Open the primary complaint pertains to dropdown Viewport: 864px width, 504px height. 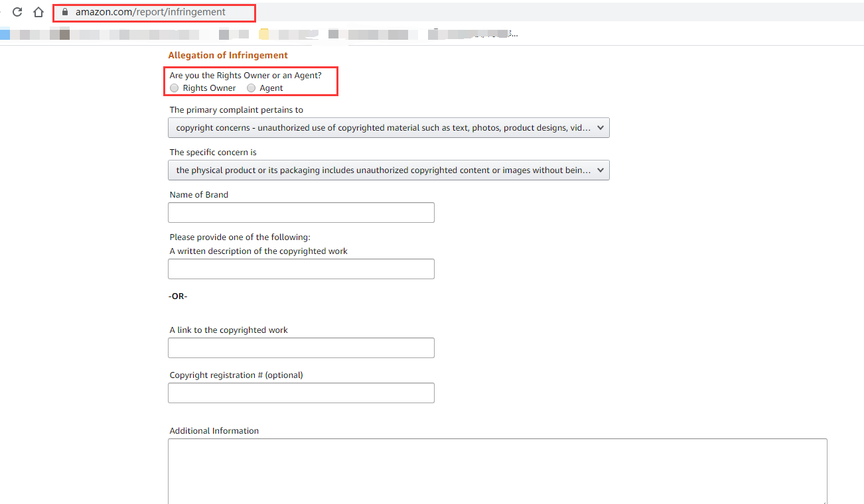tap(389, 128)
